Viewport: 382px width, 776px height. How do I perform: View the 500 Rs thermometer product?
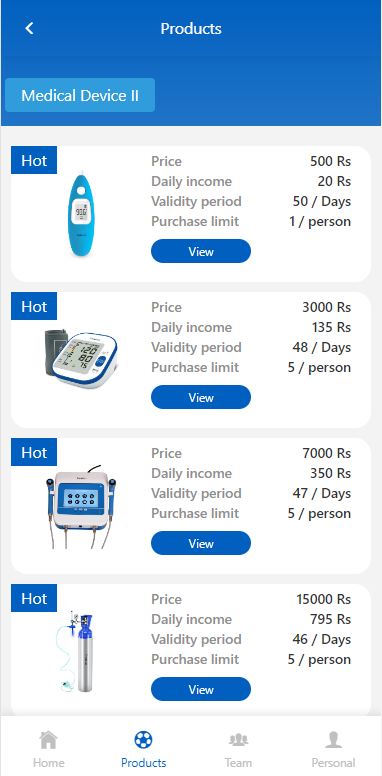pos(201,251)
